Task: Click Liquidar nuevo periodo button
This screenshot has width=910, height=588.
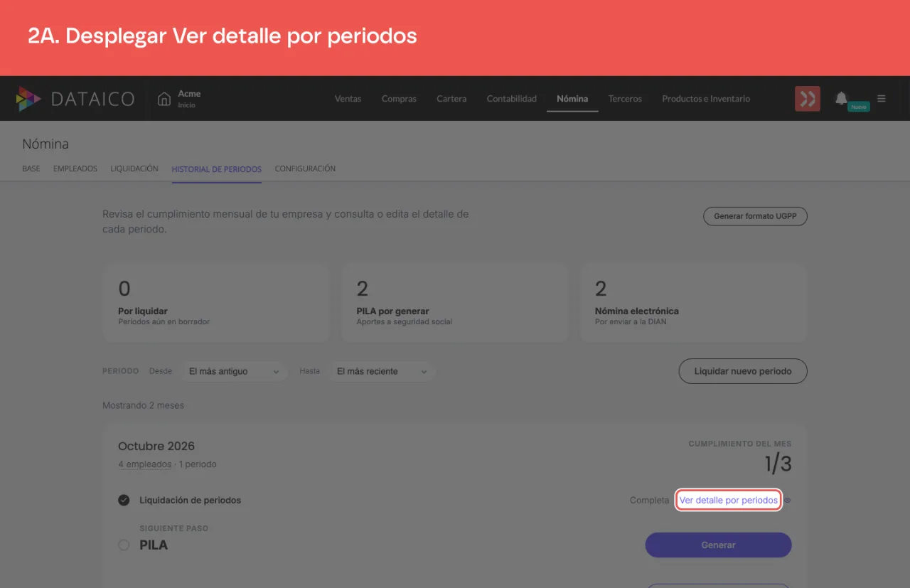Action: click(x=743, y=371)
